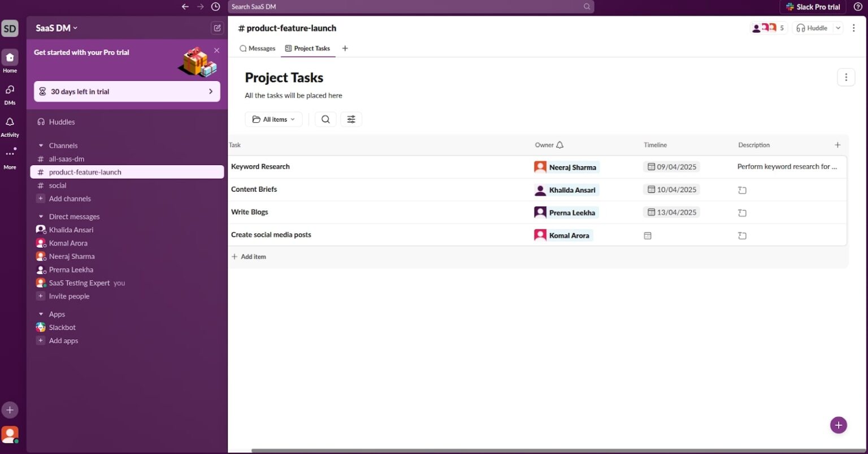Open the 30 days left in trial banner
Viewport: 868px width, 454px height.
click(127, 92)
